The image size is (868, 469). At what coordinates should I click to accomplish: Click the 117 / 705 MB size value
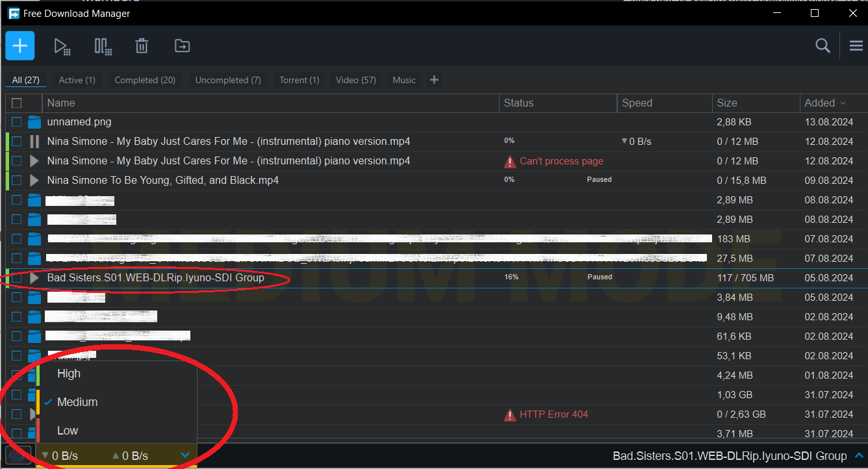tap(745, 278)
